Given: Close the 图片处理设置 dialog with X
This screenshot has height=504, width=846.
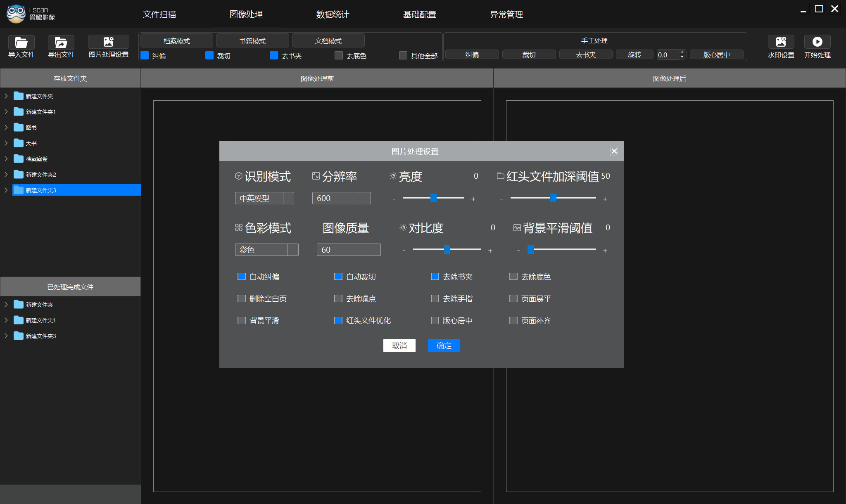Looking at the screenshot, I should coord(614,151).
